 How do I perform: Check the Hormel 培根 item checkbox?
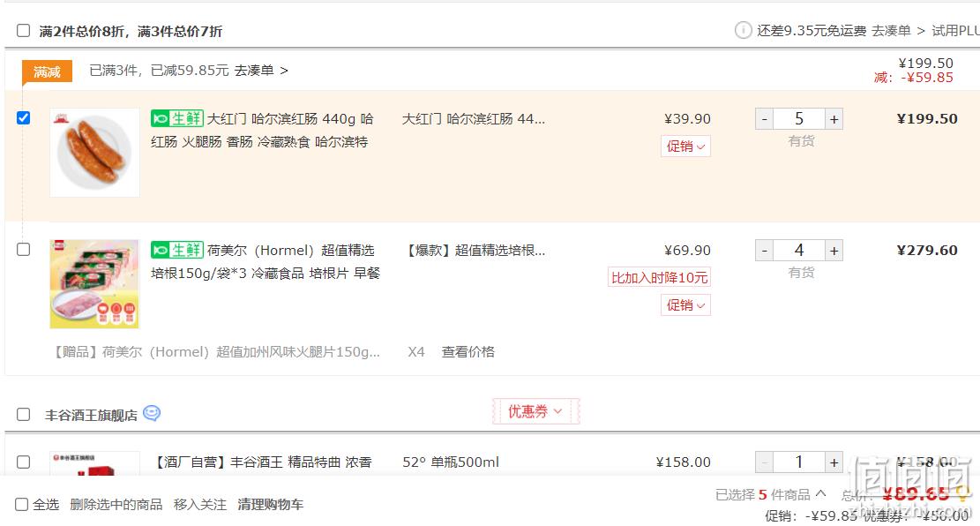[23, 249]
